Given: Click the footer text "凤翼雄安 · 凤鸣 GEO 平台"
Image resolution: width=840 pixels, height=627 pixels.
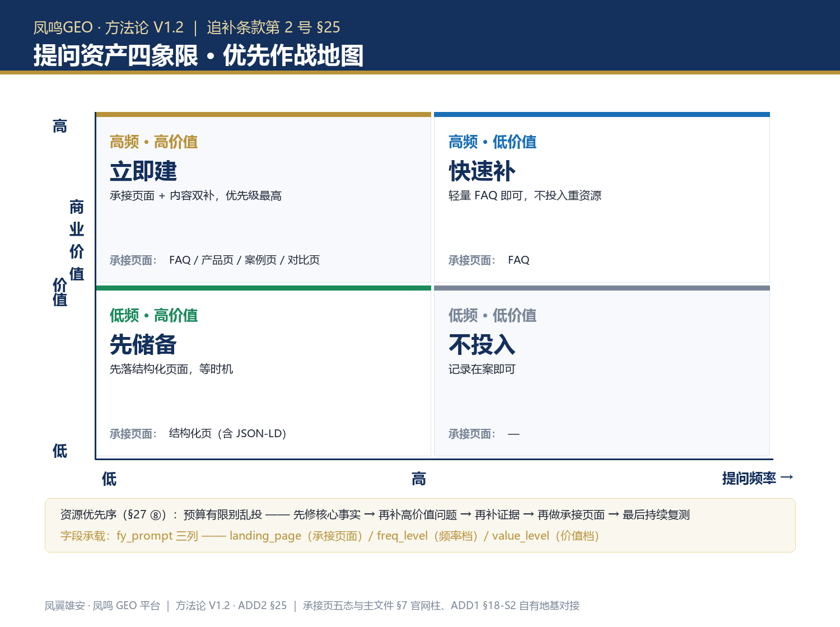Looking at the screenshot, I should [x=102, y=606].
